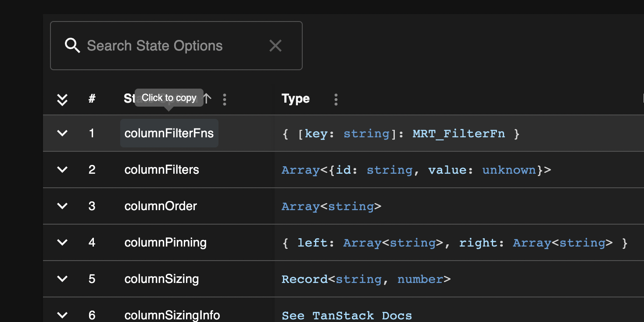
Task: Copy the columnFilters option name
Action: (161, 170)
